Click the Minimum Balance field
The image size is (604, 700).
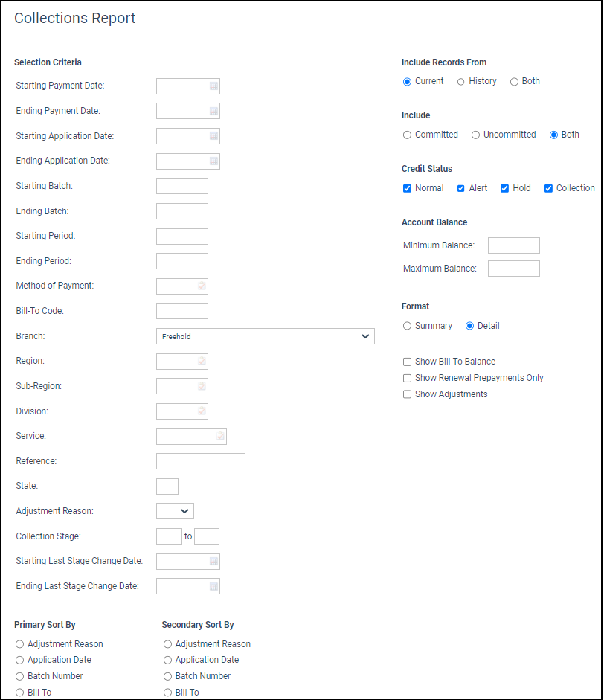(514, 245)
